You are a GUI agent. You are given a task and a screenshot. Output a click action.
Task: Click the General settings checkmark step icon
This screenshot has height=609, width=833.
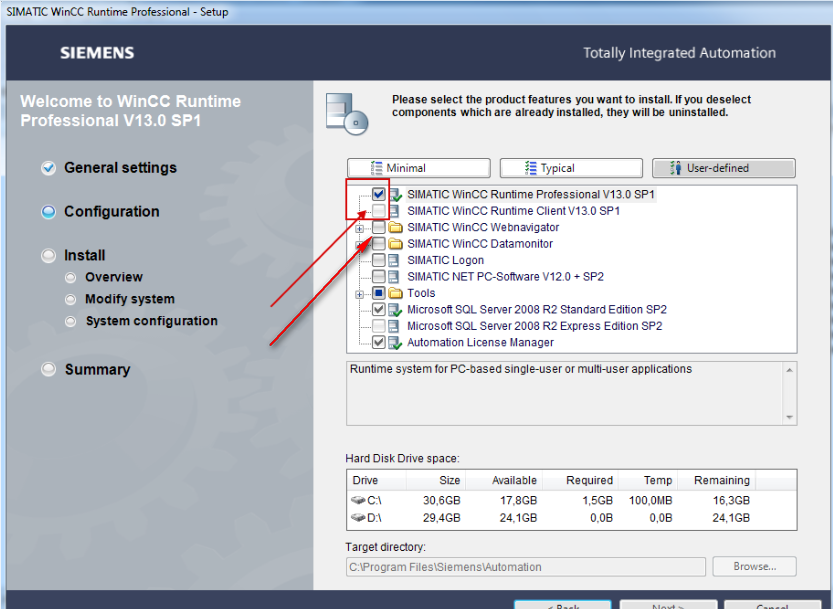point(48,168)
